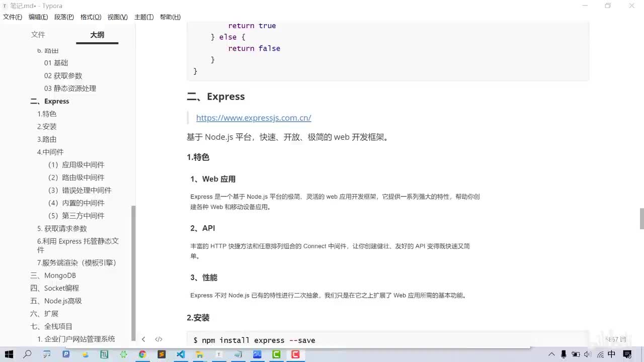Switch the Chinese input method indicator
The height and width of the screenshot is (362, 644).
(612, 354)
